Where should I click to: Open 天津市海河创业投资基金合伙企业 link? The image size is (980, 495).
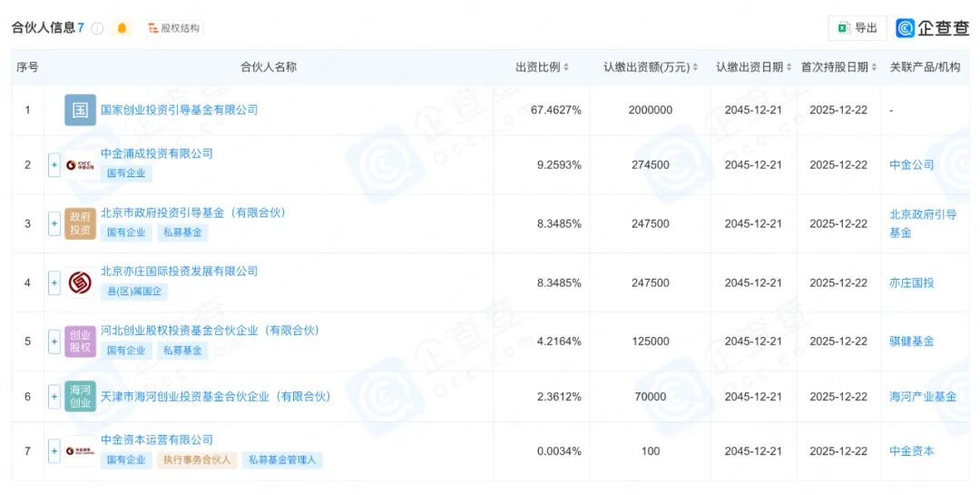tap(215, 396)
